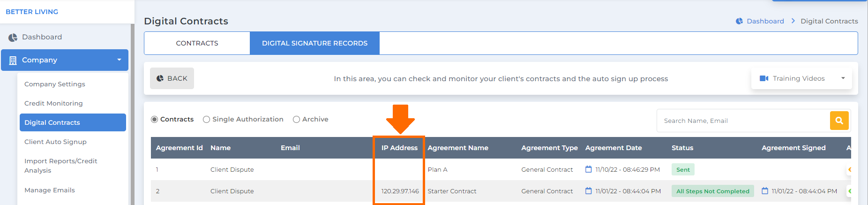
Task: Open the Digital Signature Records tab
Action: click(x=314, y=43)
